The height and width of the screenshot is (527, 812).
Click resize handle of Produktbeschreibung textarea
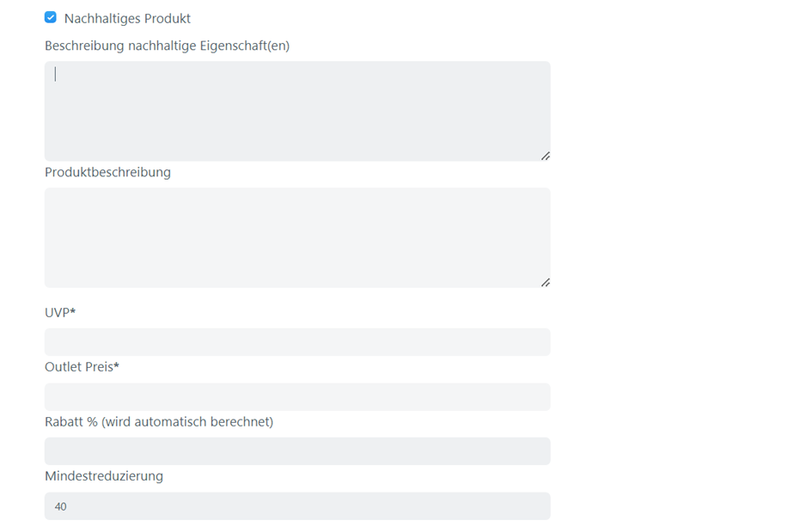tap(546, 282)
